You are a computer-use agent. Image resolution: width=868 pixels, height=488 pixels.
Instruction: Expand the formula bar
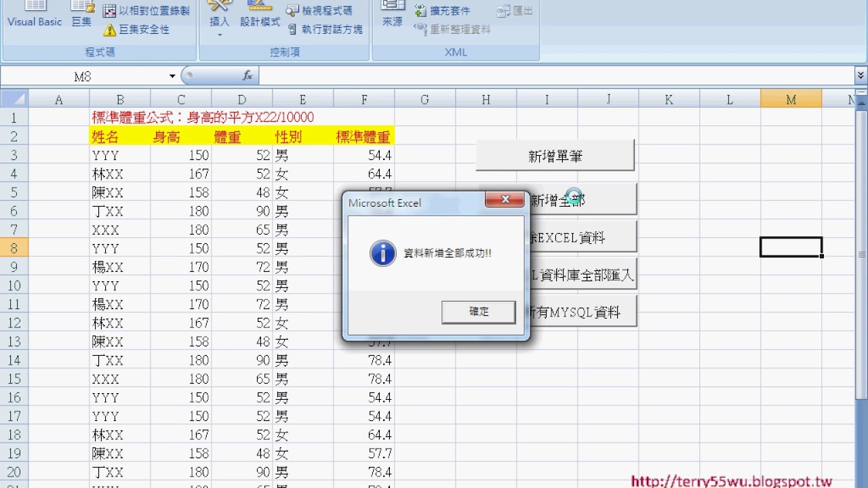click(861, 76)
